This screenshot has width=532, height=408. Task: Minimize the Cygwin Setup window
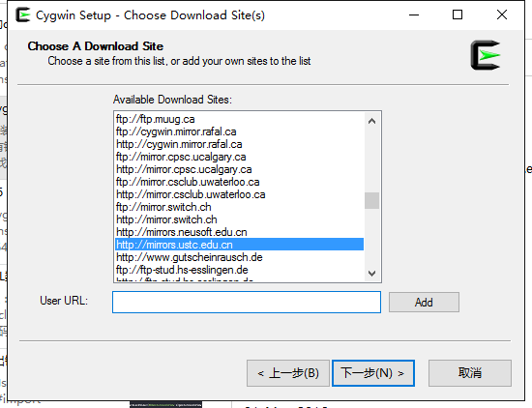(x=414, y=15)
